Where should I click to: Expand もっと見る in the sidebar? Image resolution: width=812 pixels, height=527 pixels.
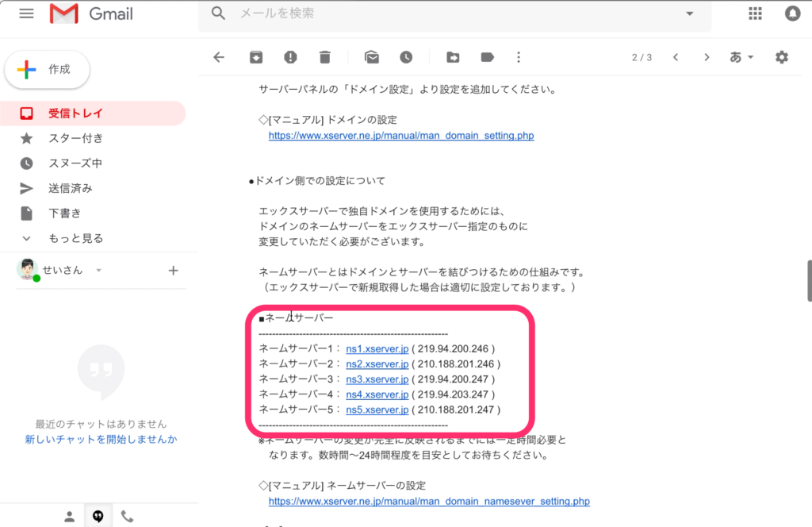(x=75, y=238)
